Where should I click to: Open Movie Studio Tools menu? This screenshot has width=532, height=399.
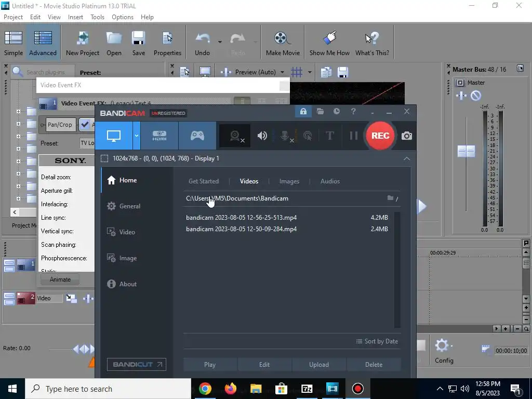point(97,17)
